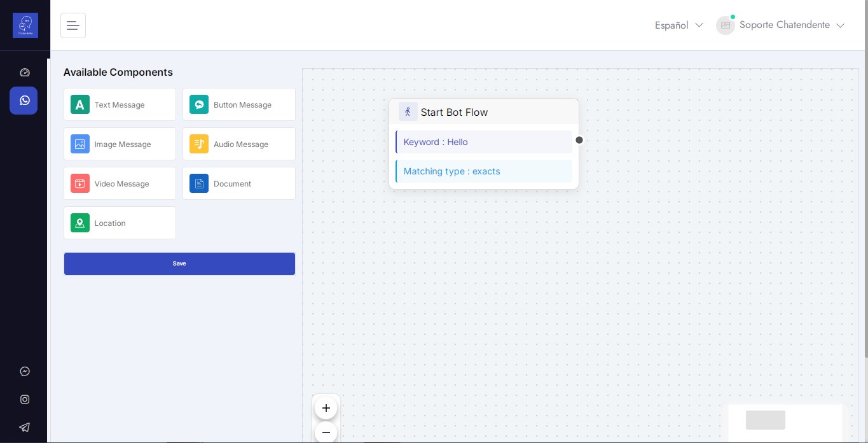Click the Start Bot Flow output connector

coord(579,140)
